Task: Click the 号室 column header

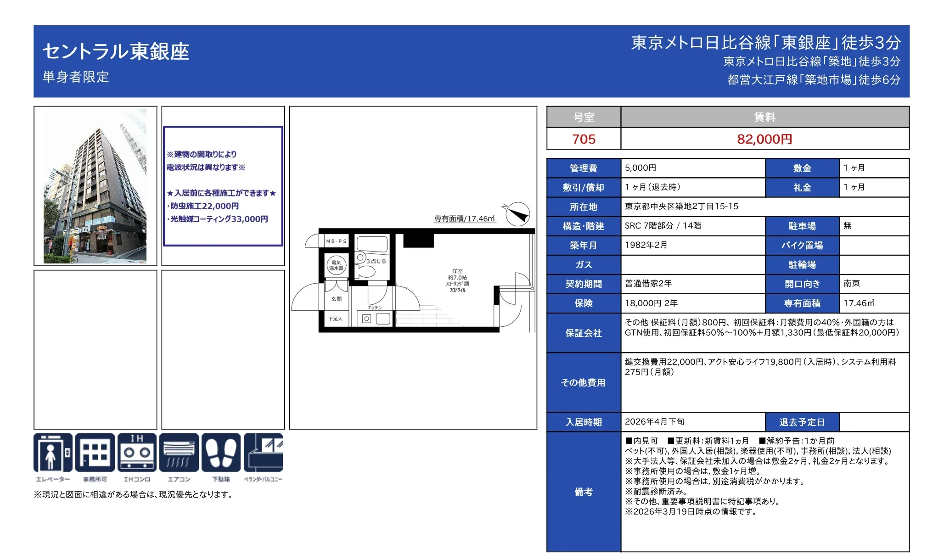Action: pos(584,117)
